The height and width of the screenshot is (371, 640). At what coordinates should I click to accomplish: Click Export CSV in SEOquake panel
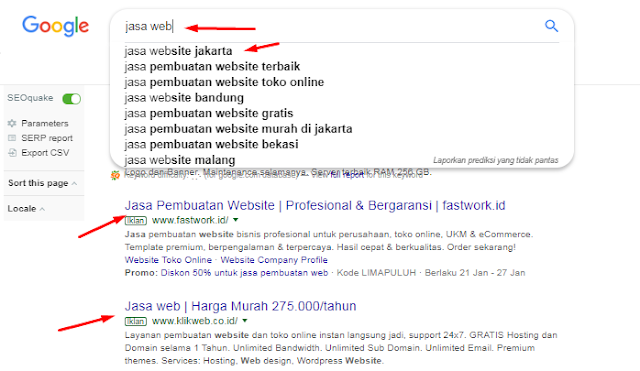(x=45, y=153)
